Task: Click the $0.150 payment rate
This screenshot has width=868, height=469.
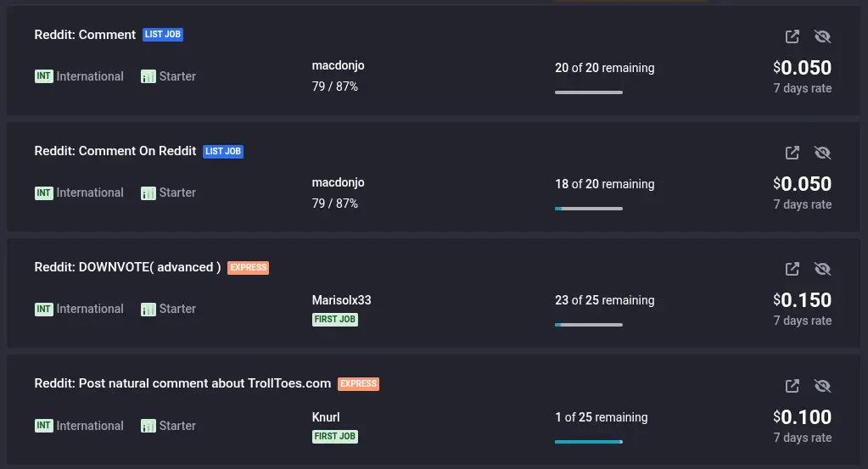Action: pyautogui.click(x=802, y=300)
